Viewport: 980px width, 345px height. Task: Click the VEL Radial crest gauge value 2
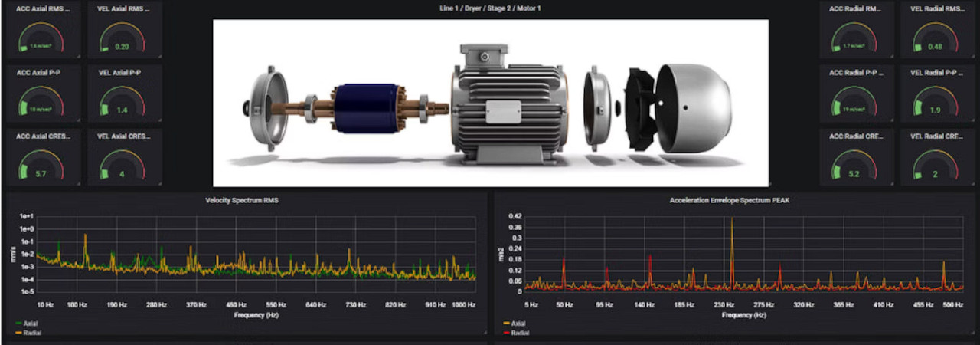[935, 174]
